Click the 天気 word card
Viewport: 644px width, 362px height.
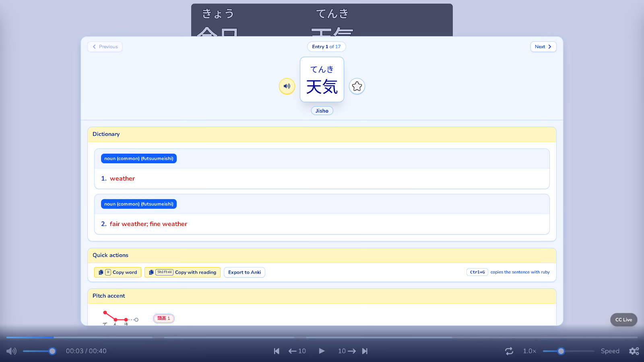tap(322, 79)
